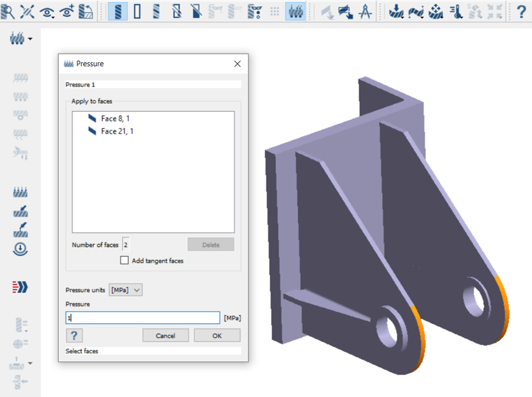Click the gravity circle-arrow icon in left sidebar

click(x=21, y=249)
